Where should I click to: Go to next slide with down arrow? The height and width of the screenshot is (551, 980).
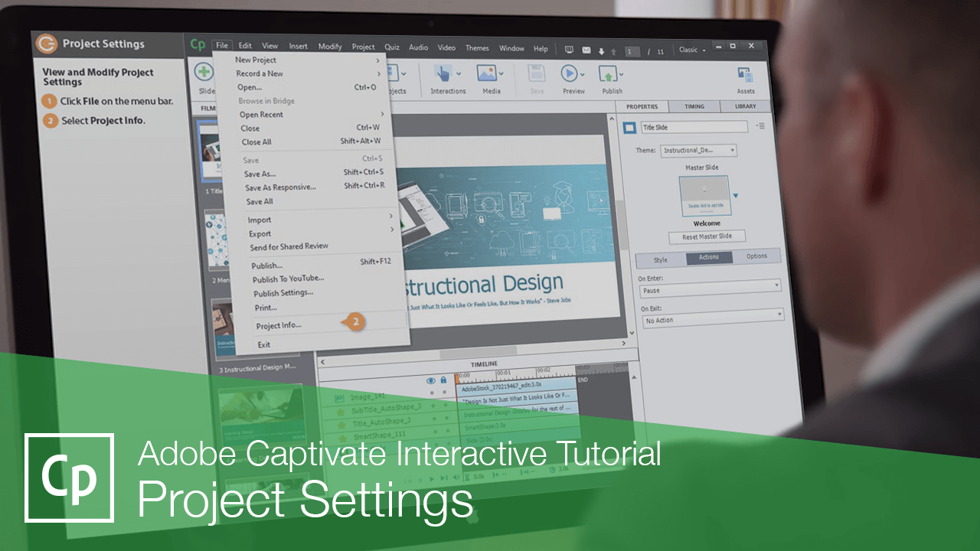(602, 51)
